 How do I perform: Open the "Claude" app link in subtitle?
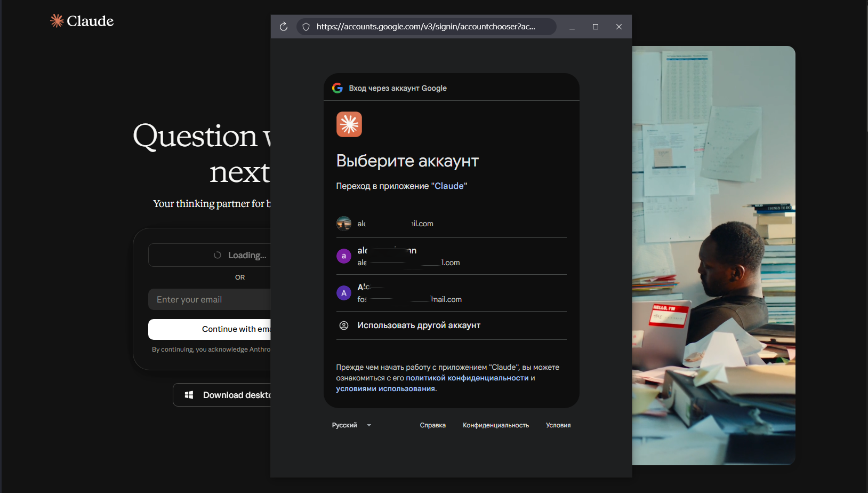click(449, 186)
